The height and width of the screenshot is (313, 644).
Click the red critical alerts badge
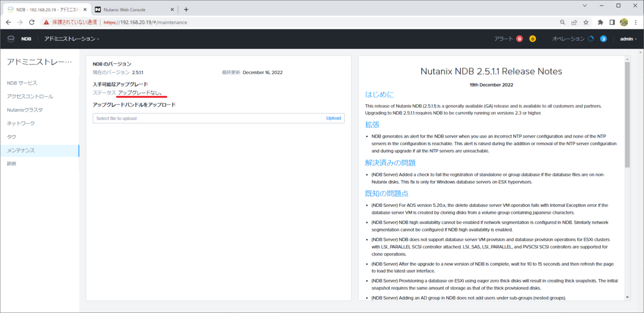[x=519, y=39]
